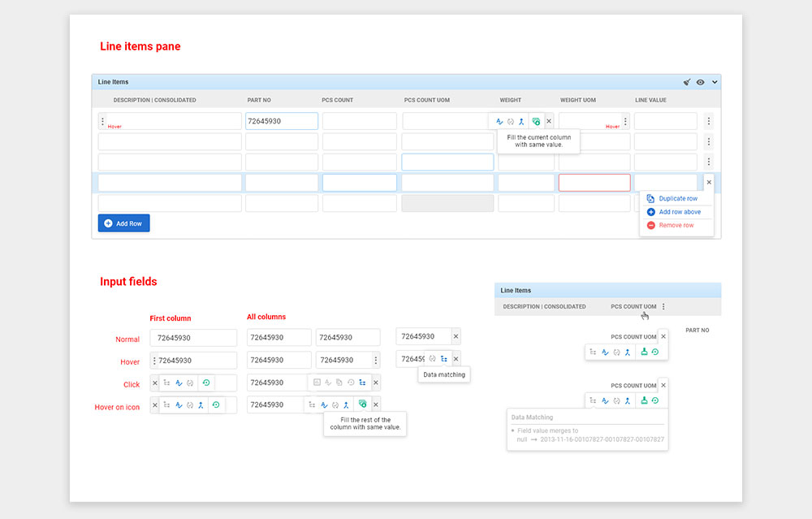Toggle the eye visibility icon in Line Items header
This screenshot has height=519, width=812.
pyautogui.click(x=700, y=82)
